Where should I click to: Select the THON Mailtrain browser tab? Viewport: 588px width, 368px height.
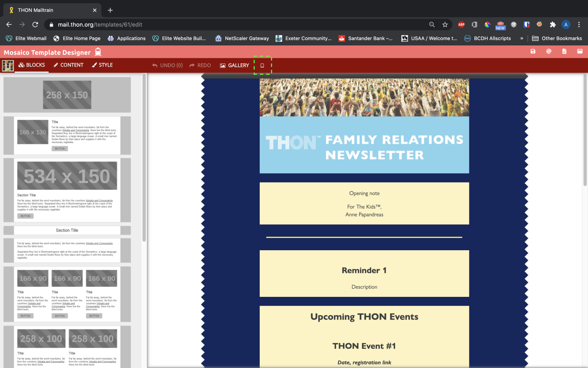[52, 10]
